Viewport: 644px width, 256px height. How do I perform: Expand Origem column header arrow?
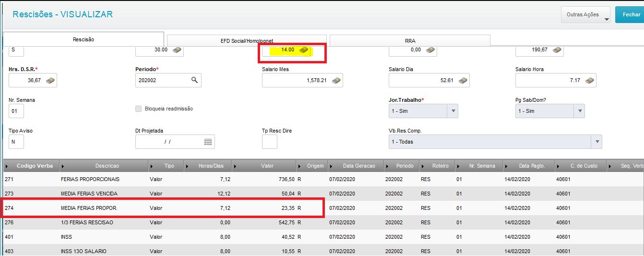point(300,166)
